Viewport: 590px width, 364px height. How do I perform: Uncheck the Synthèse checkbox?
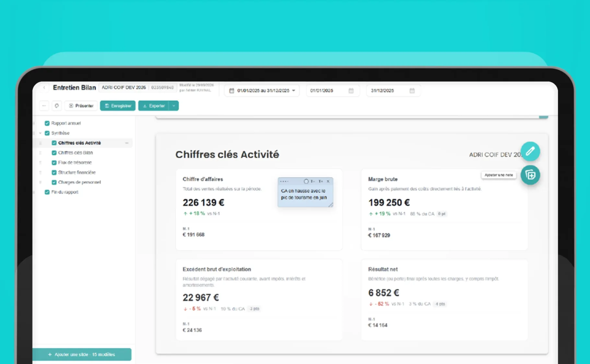click(x=47, y=133)
